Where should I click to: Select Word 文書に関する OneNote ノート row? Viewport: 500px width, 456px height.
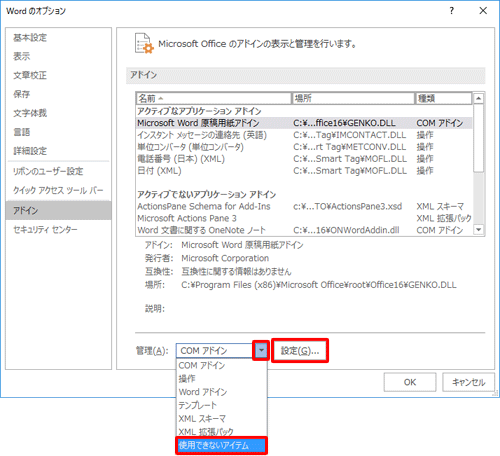[304, 230]
